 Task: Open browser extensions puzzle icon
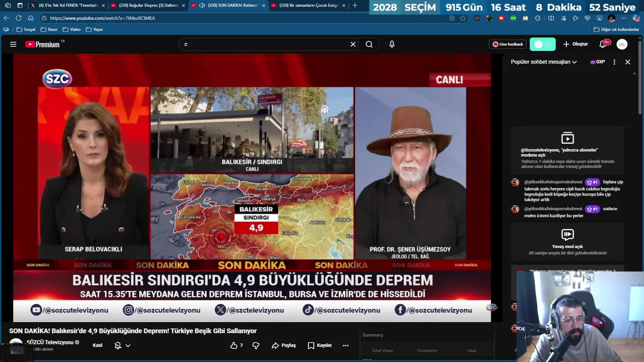click(x=538, y=18)
